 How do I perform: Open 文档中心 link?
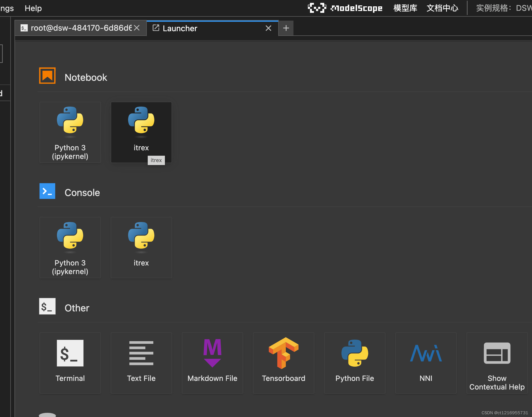point(442,8)
